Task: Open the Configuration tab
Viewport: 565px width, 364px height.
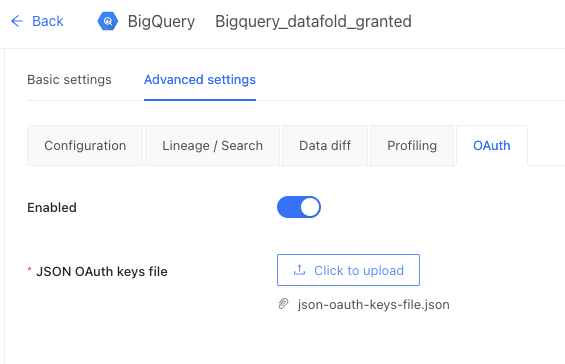Action: [85, 146]
